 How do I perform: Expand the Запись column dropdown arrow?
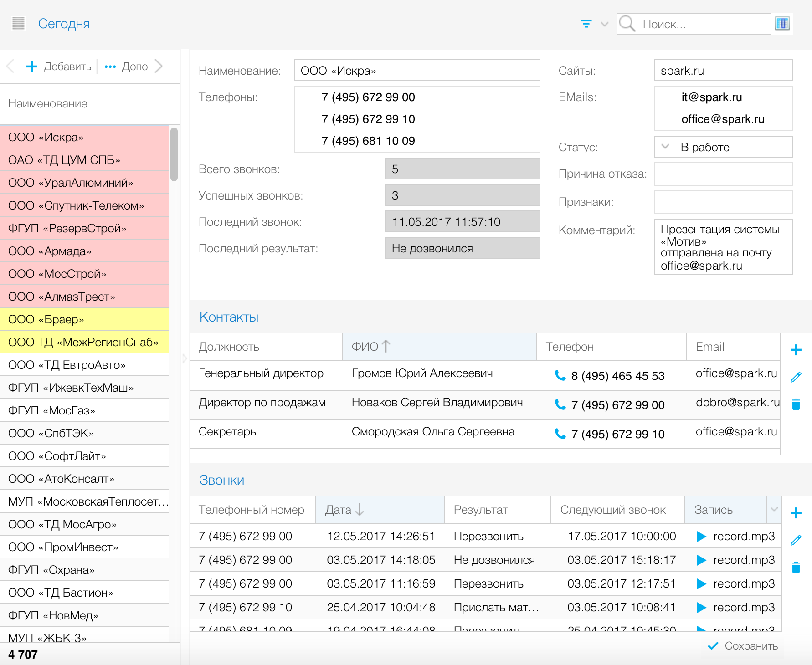(774, 509)
